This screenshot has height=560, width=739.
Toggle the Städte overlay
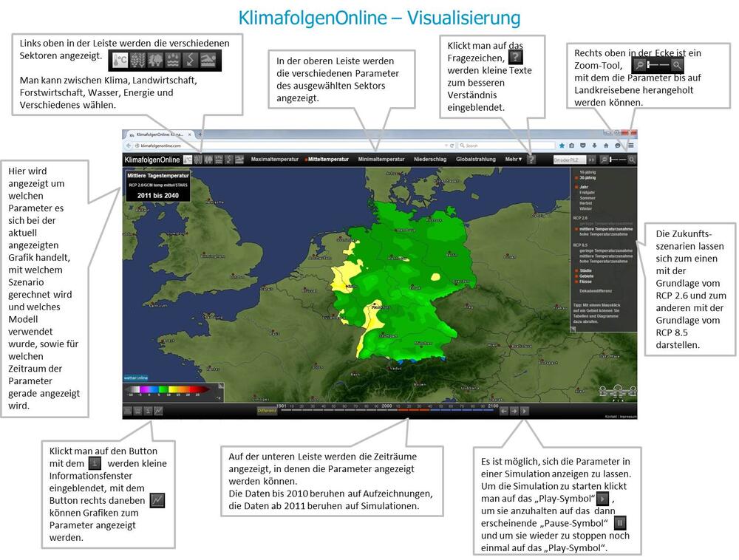click(x=586, y=270)
